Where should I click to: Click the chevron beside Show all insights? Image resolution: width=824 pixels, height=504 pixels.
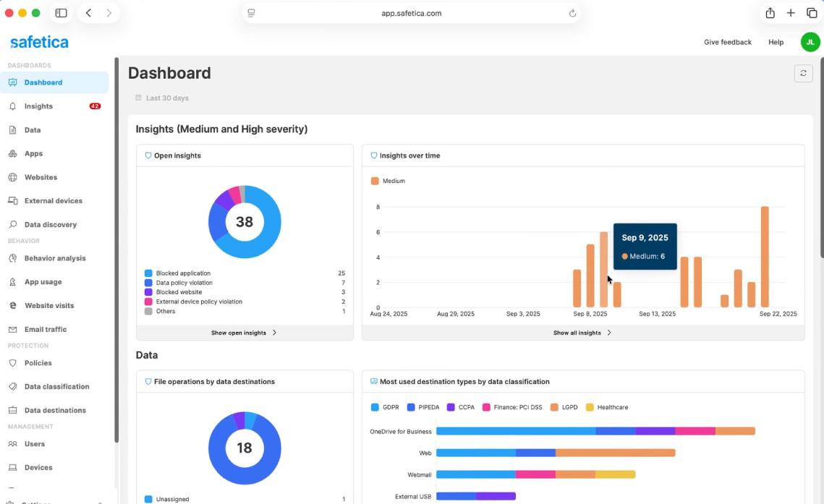pyautogui.click(x=609, y=333)
